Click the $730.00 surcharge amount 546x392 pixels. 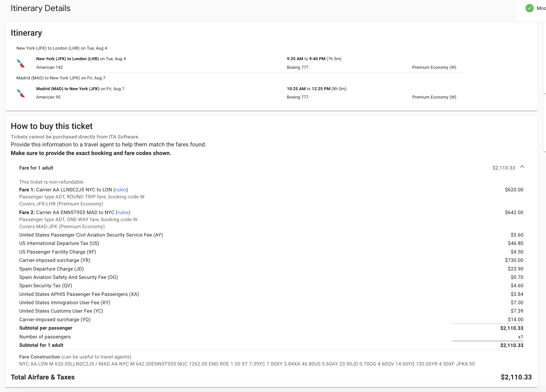[x=514, y=260]
